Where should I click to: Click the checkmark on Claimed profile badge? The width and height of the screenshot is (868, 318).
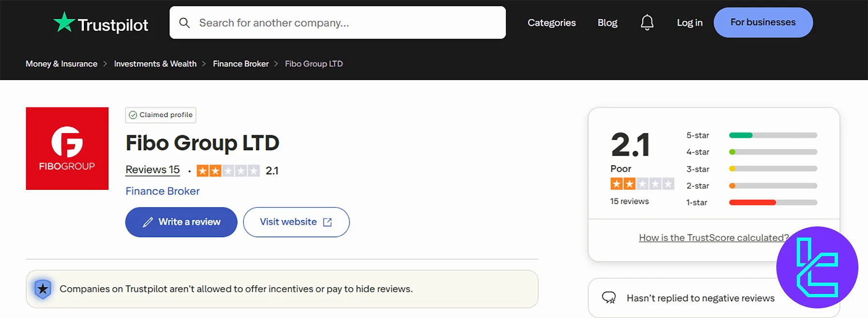coord(132,115)
